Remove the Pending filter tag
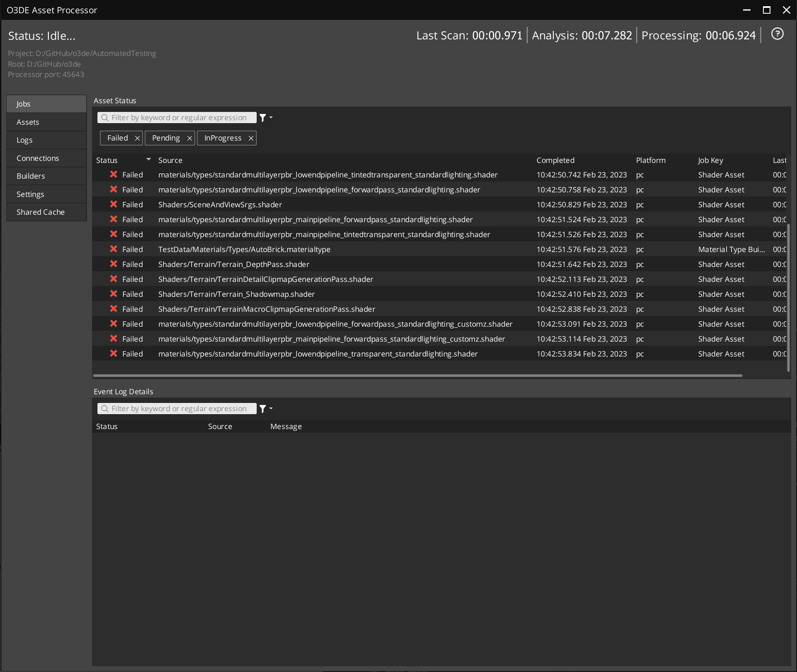This screenshot has height=672, width=797. [x=190, y=138]
